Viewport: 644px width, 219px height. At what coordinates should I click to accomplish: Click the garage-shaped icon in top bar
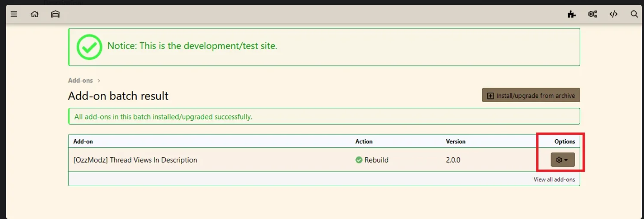click(55, 14)
